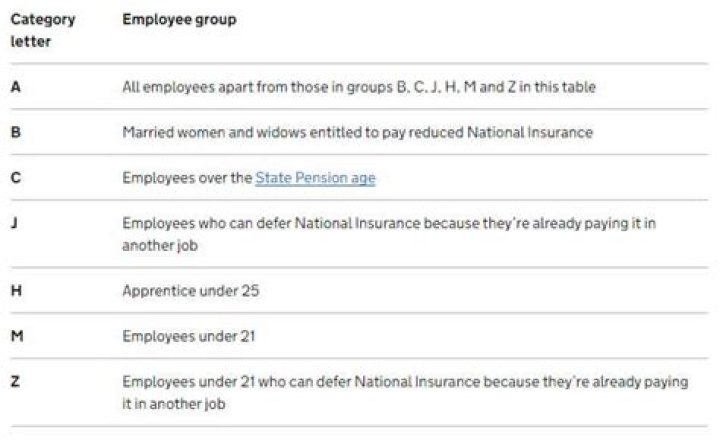720x441 pixels.
Task: Click the Employees under 21 text in row M
Action: 189,336
